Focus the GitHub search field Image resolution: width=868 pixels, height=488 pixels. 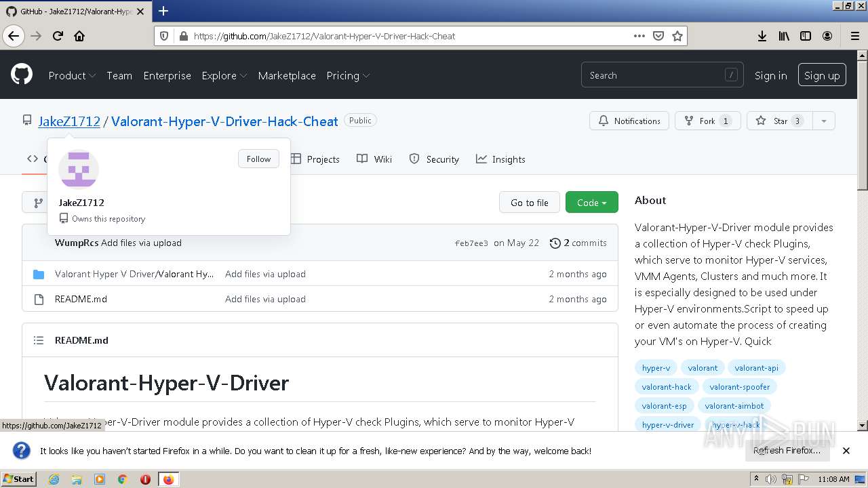(x=662, y=75)
